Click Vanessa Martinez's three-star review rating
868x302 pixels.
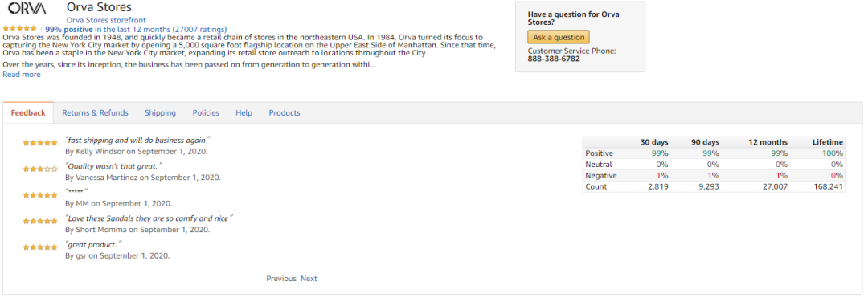[40, 169]
